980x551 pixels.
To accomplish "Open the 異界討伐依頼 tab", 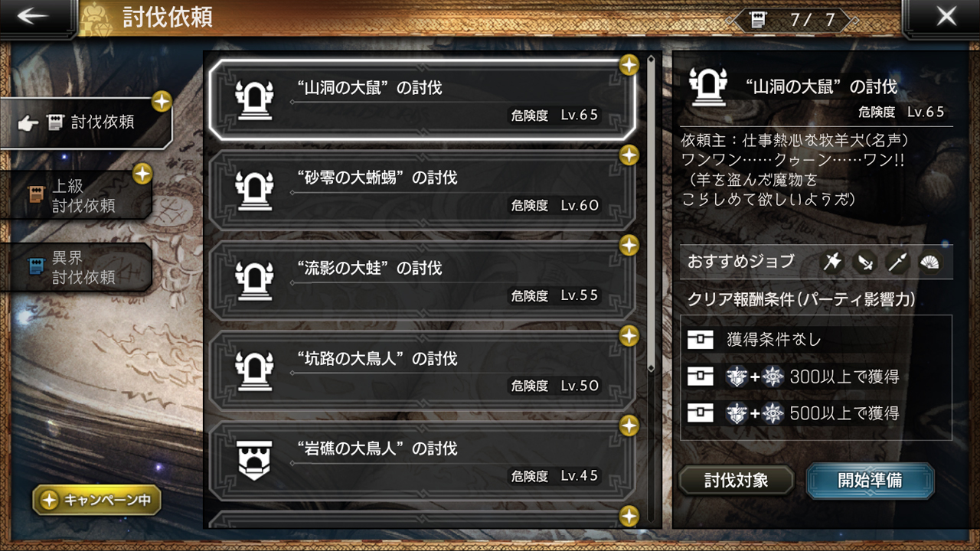I will [x=76, y=268].
